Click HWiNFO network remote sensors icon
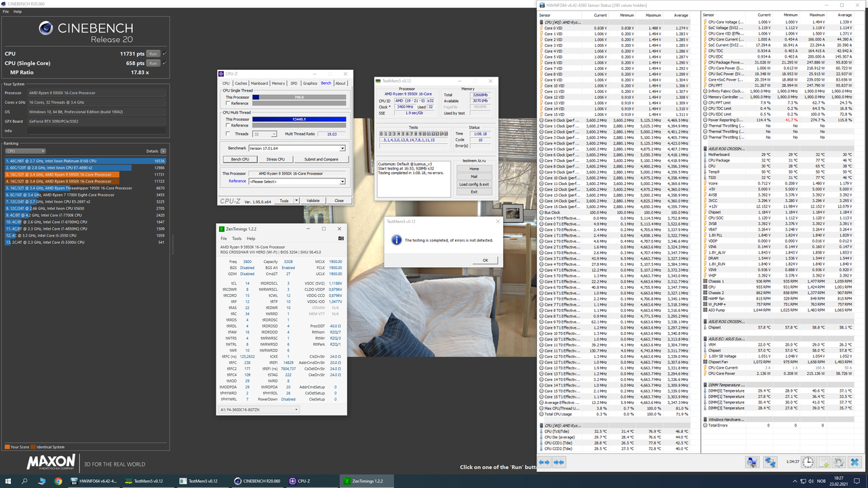 [x=770, y=462]
